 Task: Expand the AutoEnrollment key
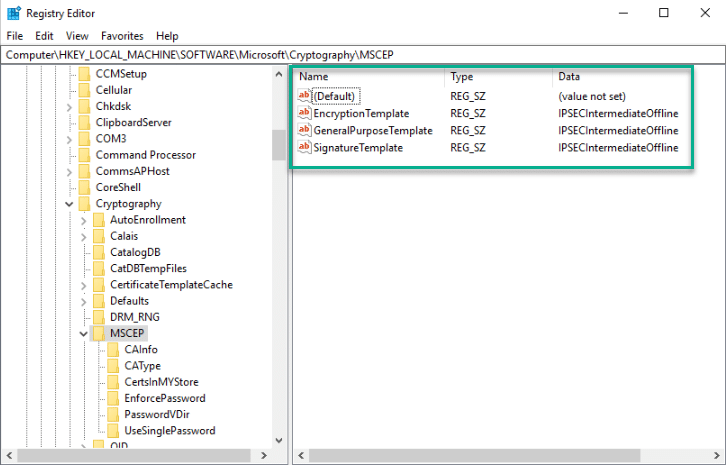[x=83, y=220]
